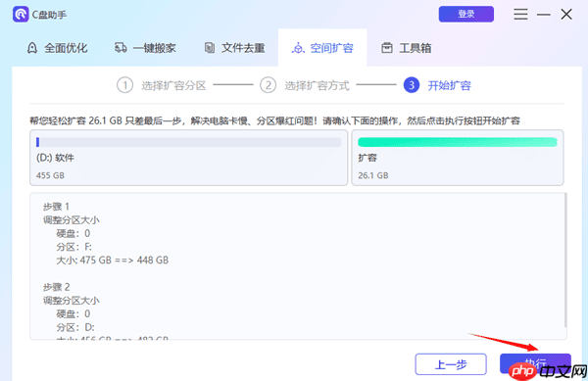
Task: Click the 分区: D: line
Action: [x=75, y=327]
